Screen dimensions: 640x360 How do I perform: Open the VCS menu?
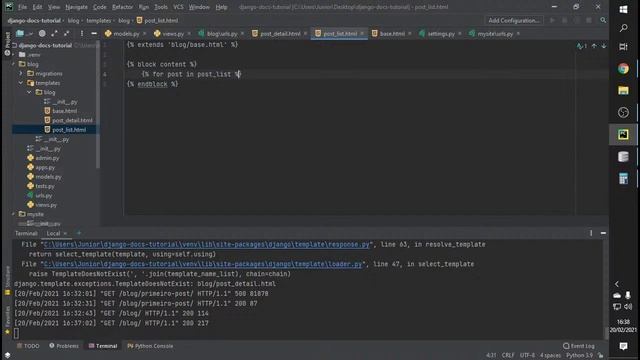[x=178, y=7]
